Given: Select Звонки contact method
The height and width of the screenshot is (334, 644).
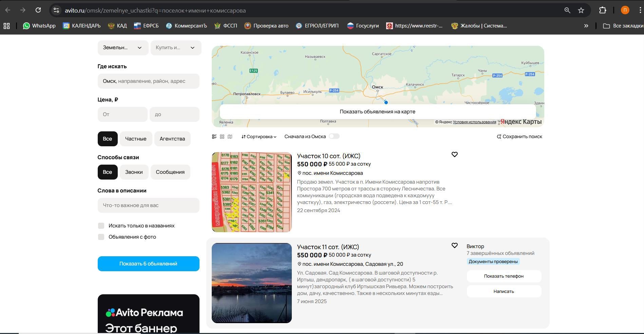Looking at the screenshot, I should tap(134, 172).
